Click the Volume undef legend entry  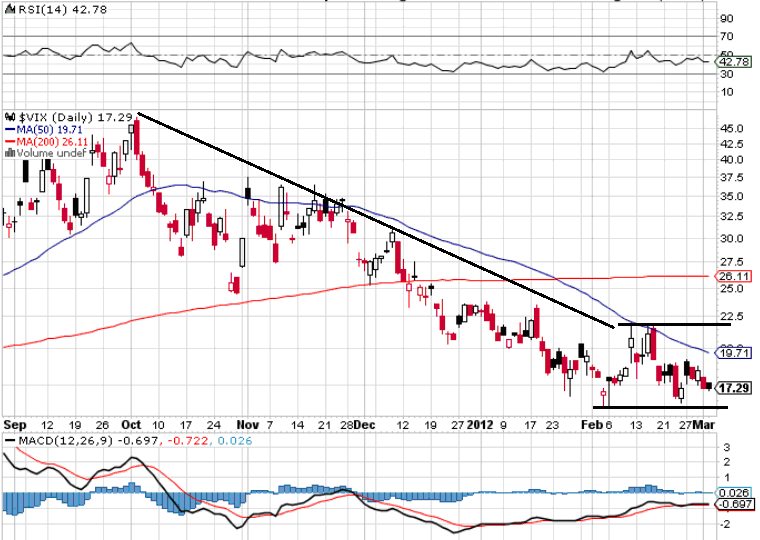(51, 153)
